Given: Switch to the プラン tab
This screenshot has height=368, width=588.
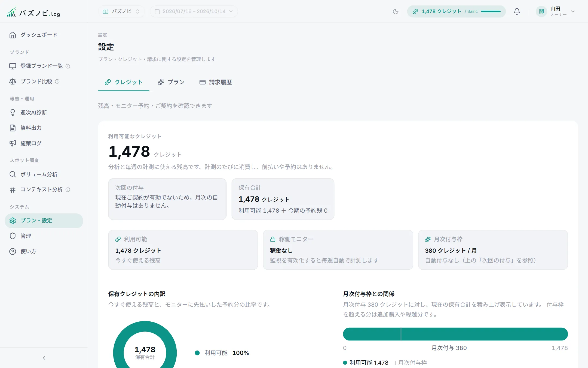Looking at the screenshot, I should tap(171, 82).
